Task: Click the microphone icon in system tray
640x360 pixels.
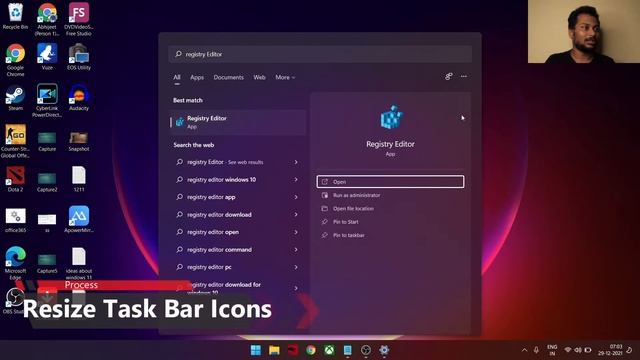Action: (x=536, y=350)
